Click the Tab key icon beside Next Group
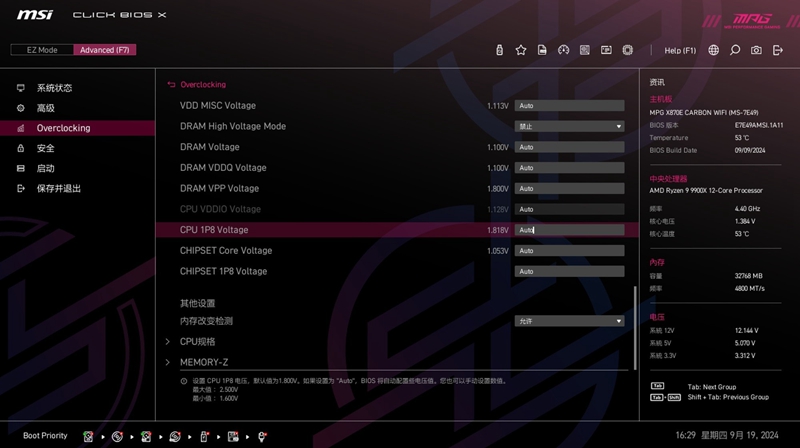The width and height of the screenshot is (800, 448). (657, 386)
